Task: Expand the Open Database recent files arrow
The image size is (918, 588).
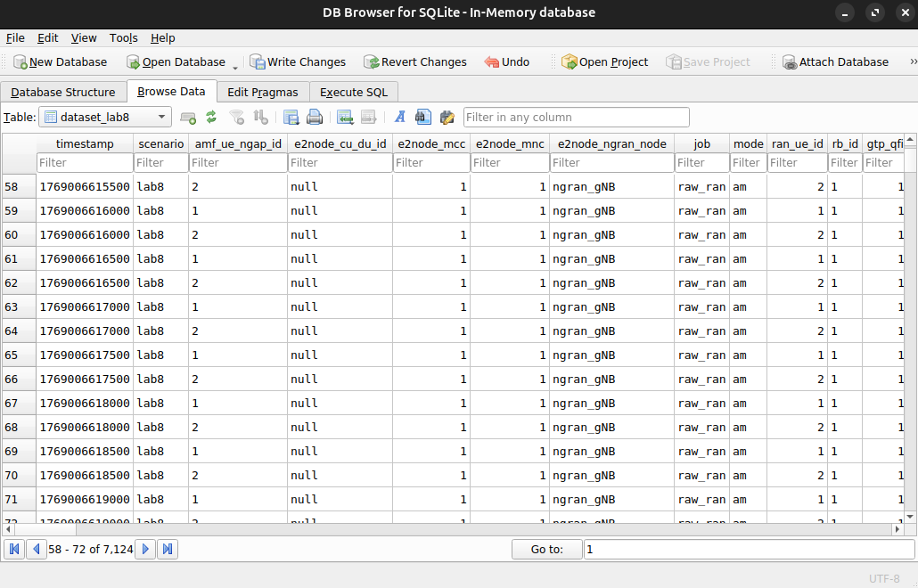Action: click(x=235, y=65)
